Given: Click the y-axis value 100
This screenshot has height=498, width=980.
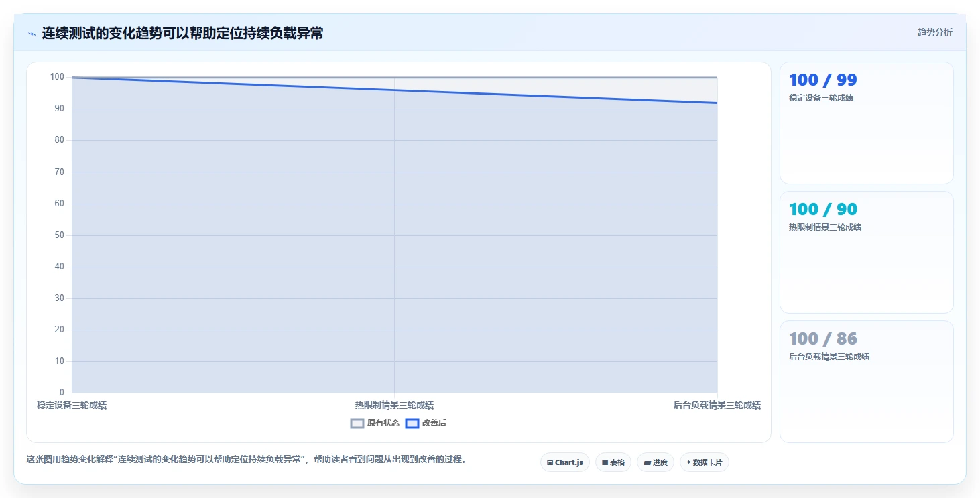Looking at the screenshot, I should click(x=57, y=77).
